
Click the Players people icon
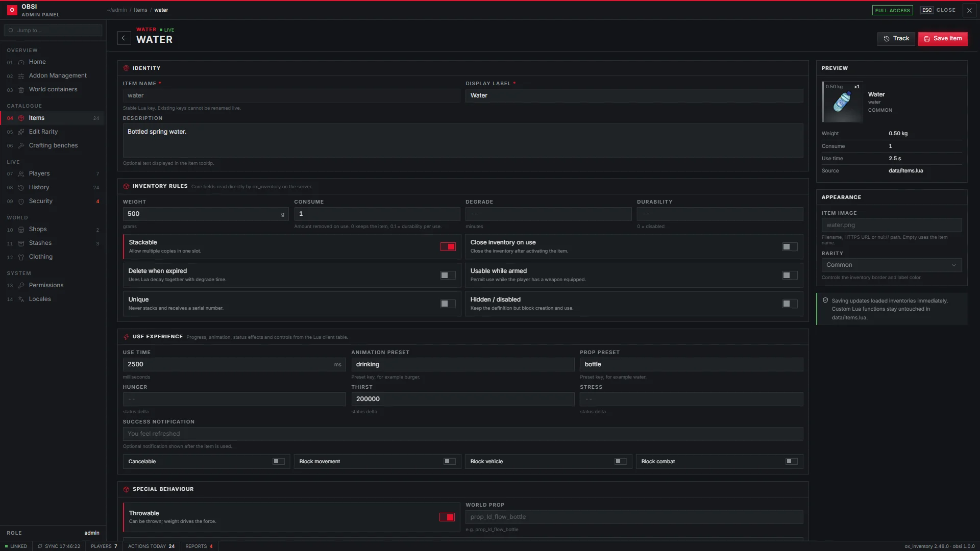(21, 174)
